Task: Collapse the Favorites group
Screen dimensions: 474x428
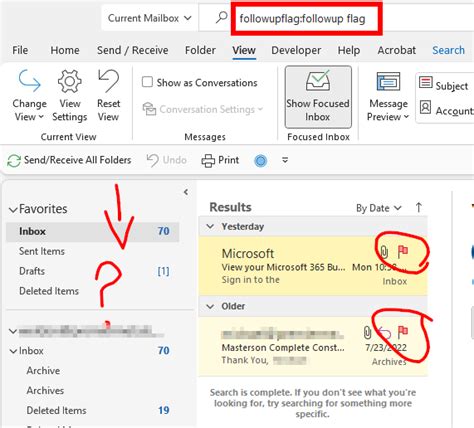Action: (13, 210)
